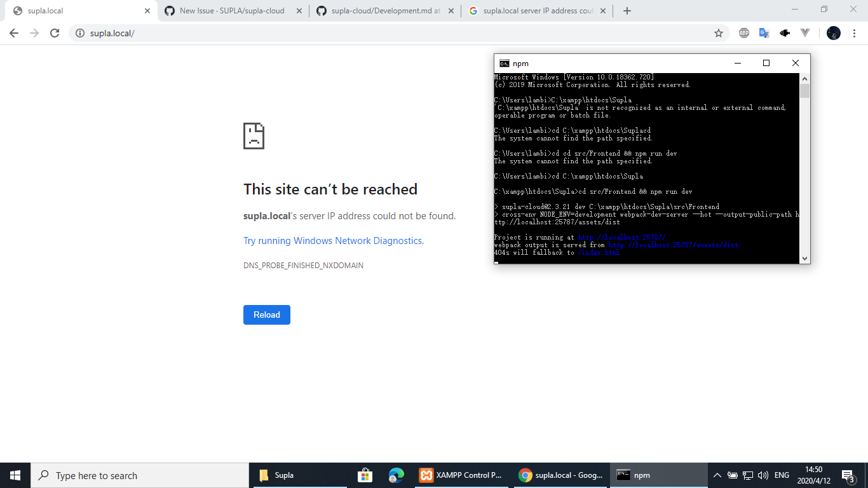This screenshot has width=868, height=488.
Task: Go back with Chrome's back arrow
Action: coord(14,33)
